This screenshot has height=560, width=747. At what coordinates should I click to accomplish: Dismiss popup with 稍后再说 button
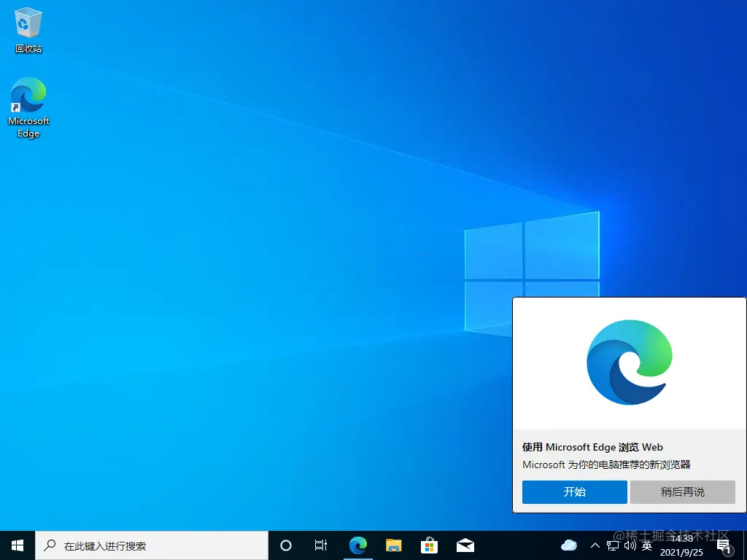coord(683,491)
